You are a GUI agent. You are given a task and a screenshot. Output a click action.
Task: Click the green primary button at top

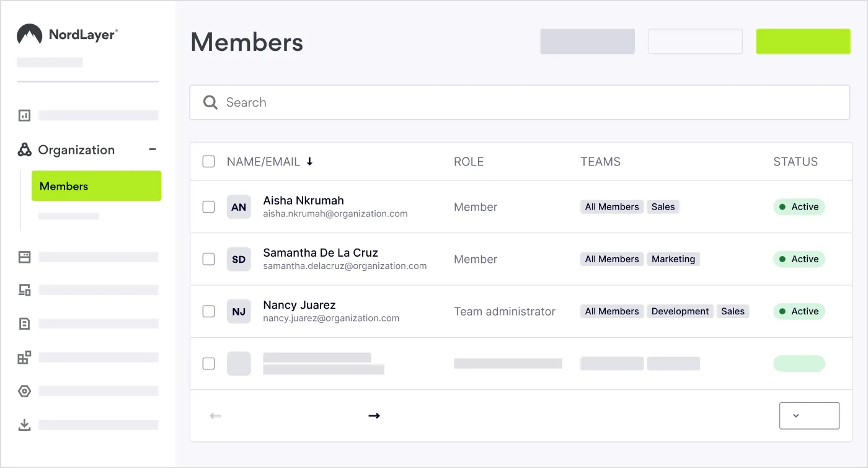coord(803,41)
